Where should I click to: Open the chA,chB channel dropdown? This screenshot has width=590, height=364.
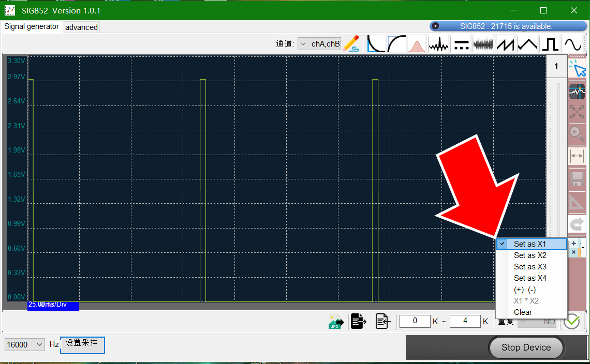click(319, 43)
